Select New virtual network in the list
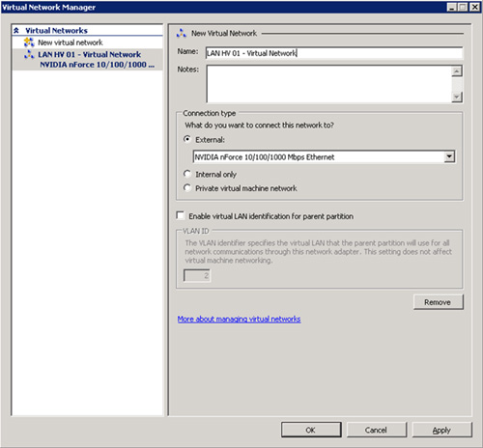The height and width of the screenshot is (448, 483). (71, 42)
